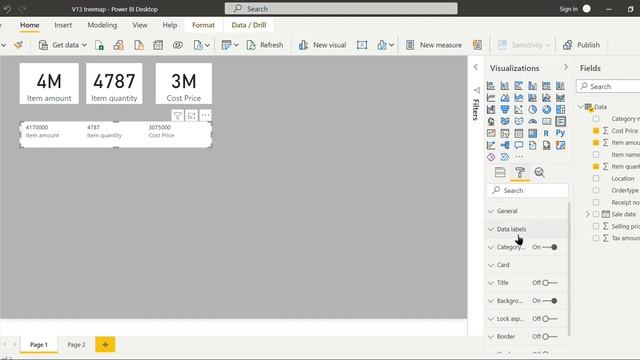Choose the stacked bar chart visual
640x360 pixels.
(491, 86)
